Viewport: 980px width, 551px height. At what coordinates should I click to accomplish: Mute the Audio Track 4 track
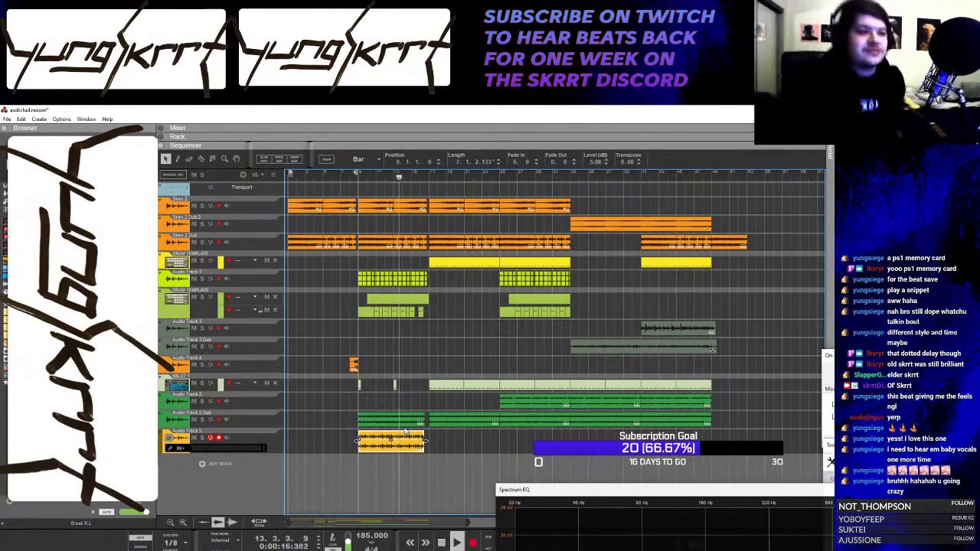click(x=193, y=364)
